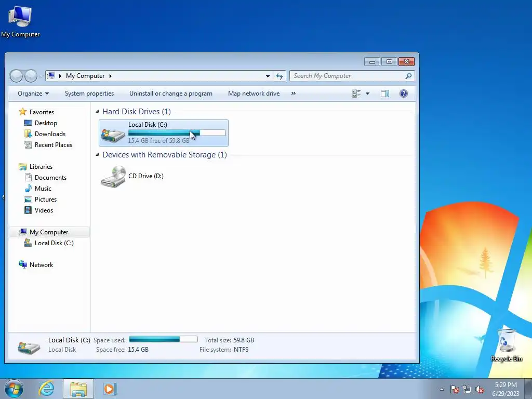The image size is (532, 399).
Task: Show additional toolbar commands with the chevron
Action: 293,94
